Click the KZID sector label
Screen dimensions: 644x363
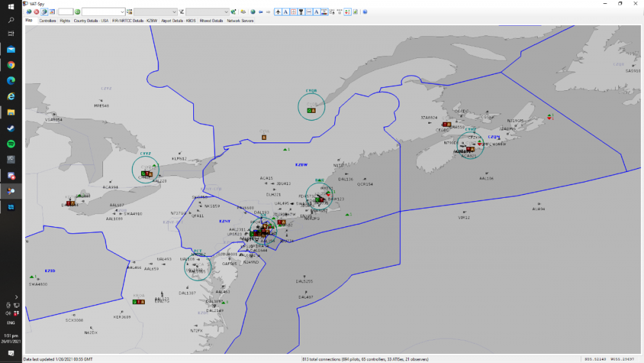point(50,271)
